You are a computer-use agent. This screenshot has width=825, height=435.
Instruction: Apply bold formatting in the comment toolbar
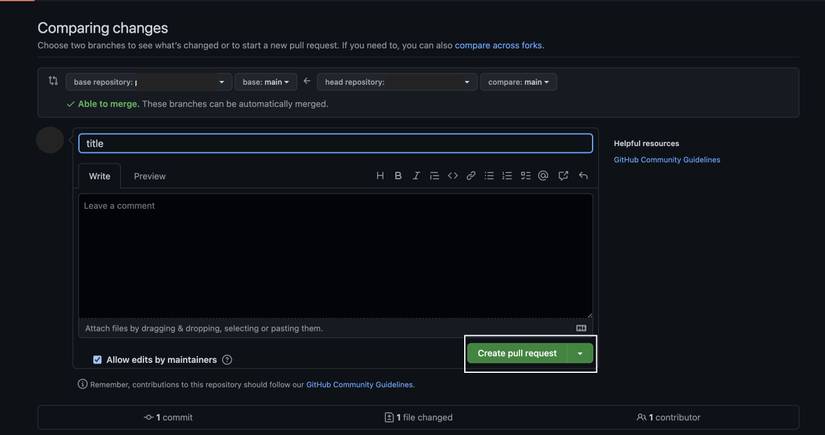(x=398, y=176)
